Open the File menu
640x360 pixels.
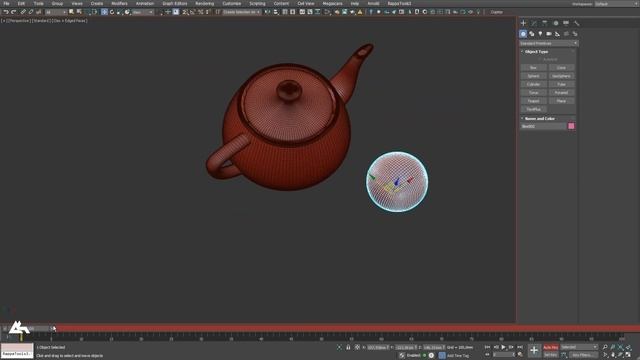6,4
